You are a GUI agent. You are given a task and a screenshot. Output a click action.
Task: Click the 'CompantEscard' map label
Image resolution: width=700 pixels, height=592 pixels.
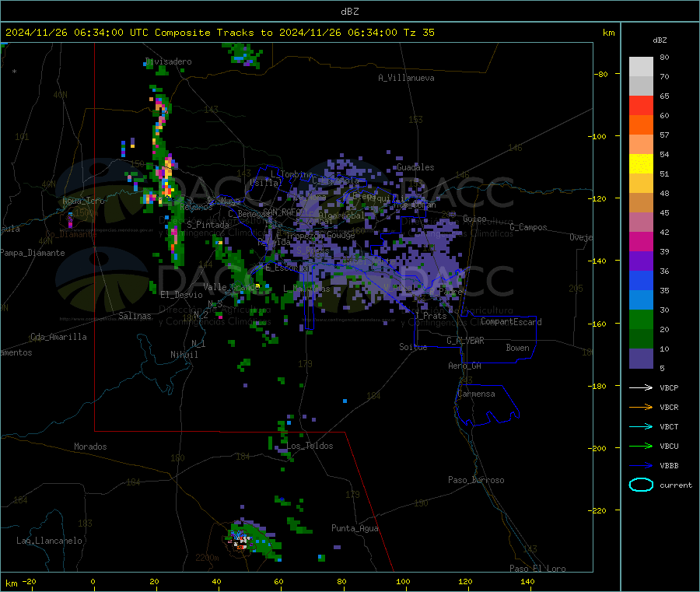[511, 322]
